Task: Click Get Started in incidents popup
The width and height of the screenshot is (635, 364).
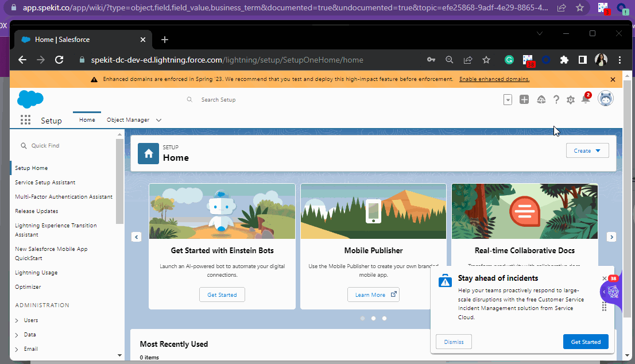Action: [x=586, y=342]
